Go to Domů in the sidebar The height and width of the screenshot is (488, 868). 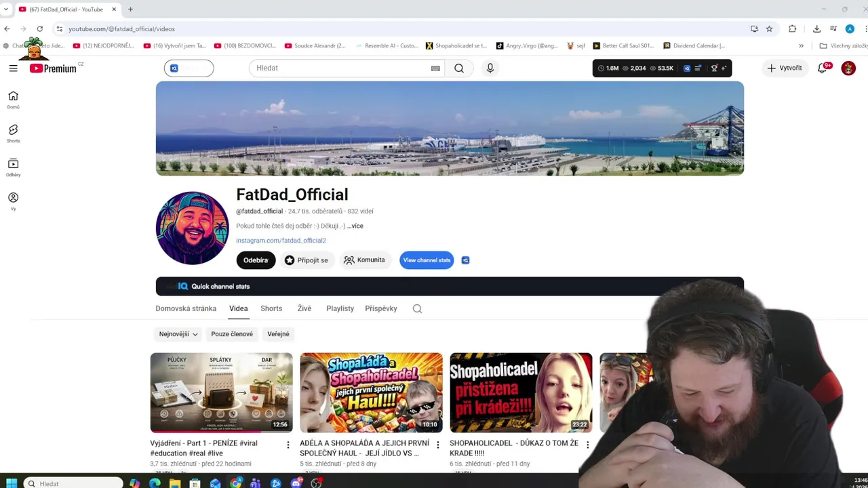coord(13,100)
